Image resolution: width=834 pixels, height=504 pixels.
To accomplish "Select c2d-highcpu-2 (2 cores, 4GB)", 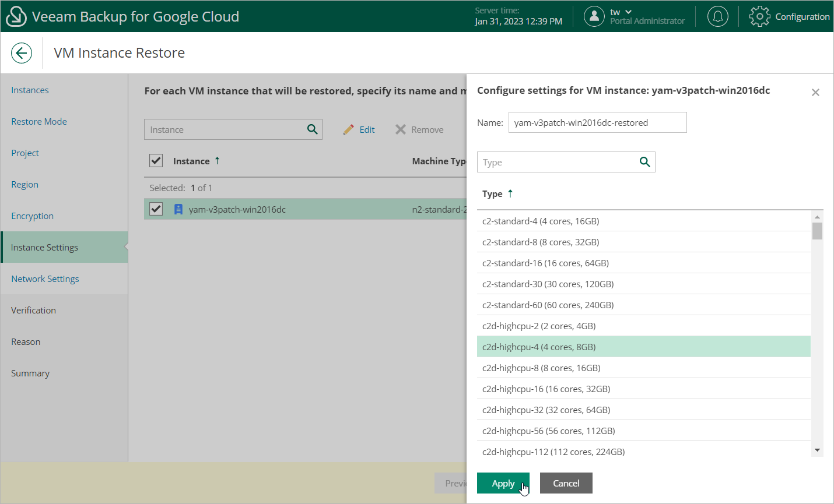I will 644,326.
